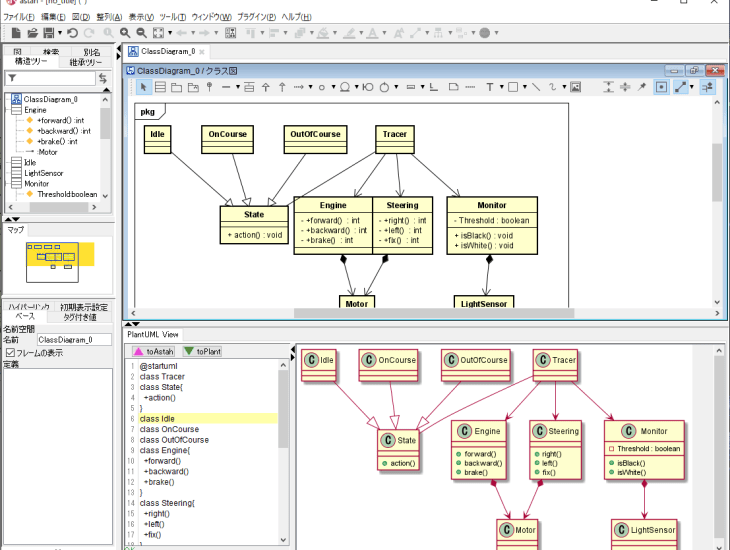Click the toAstah button
This screenshot has width=730, height=550.
point(153,352)
